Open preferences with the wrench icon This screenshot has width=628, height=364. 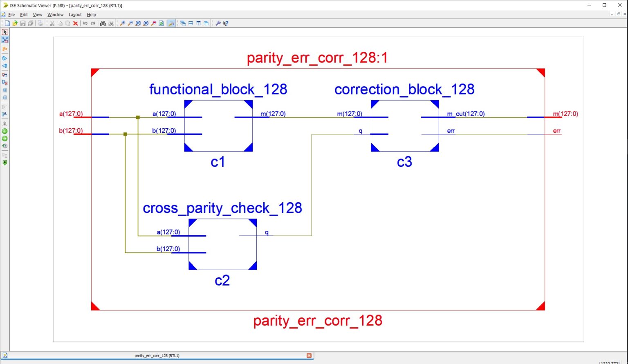(x=219, y=23)
